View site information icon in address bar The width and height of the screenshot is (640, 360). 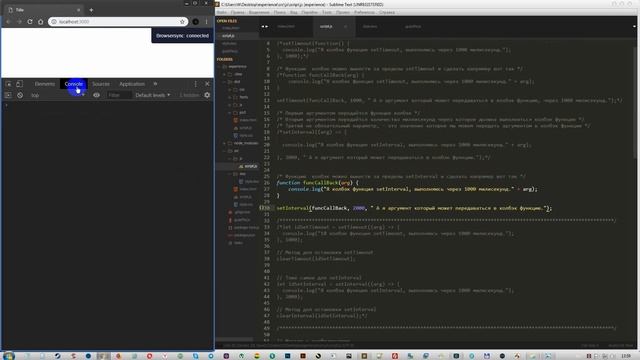tap(54, 22)
